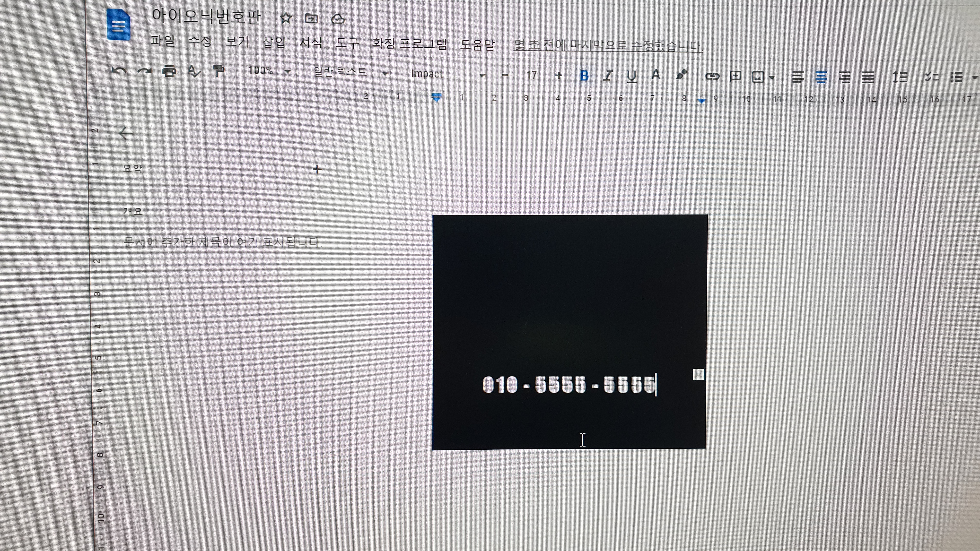
Task: Click the redo arrow icon
Action: coord(145,71)
